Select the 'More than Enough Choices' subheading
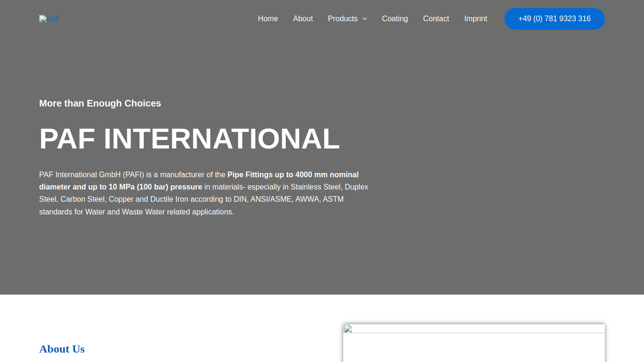Screen dimensions: 644x362 [x=100, y=103]
